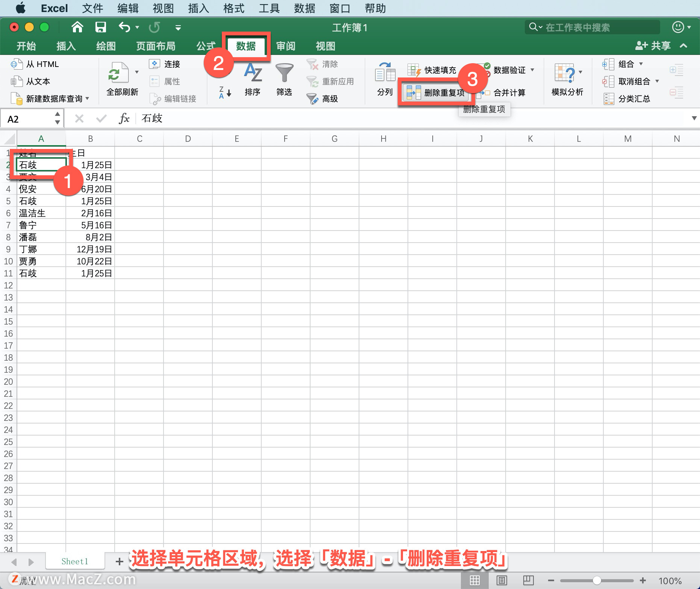
Task: Click the Home icon in title bar
Action: click(x=77, y=27)
